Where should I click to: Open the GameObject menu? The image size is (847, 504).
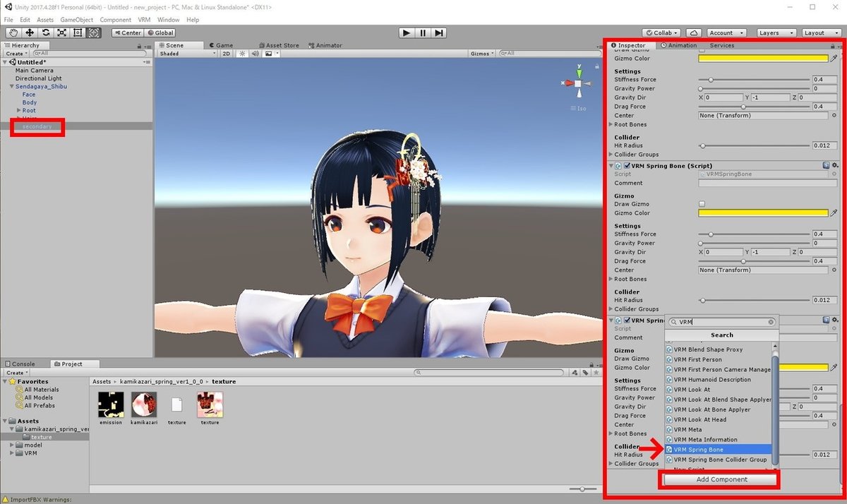(76, 20)
